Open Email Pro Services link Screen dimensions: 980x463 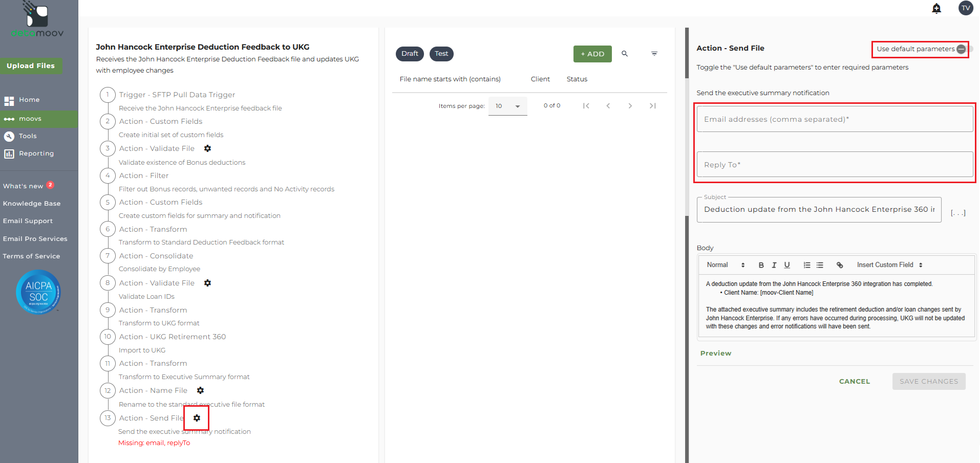(35, 239)
